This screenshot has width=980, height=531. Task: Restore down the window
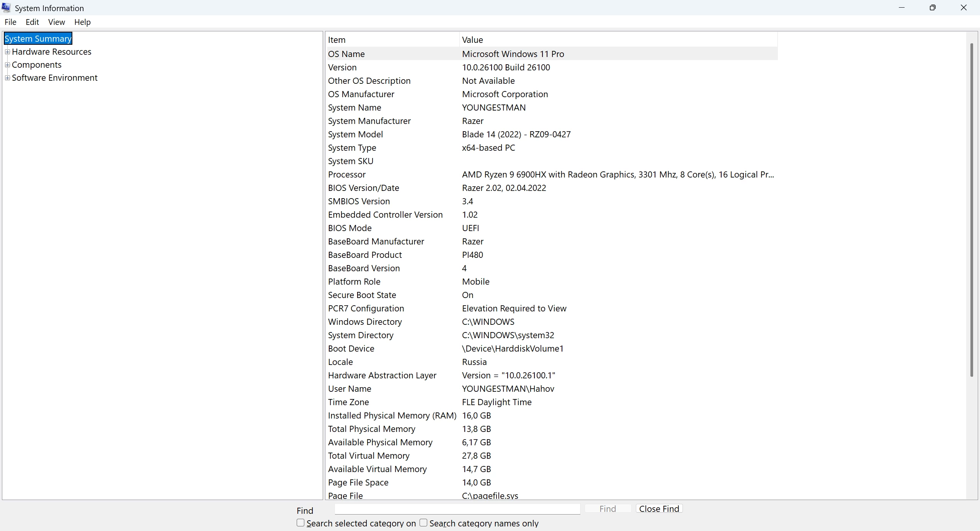pos(933,8)
